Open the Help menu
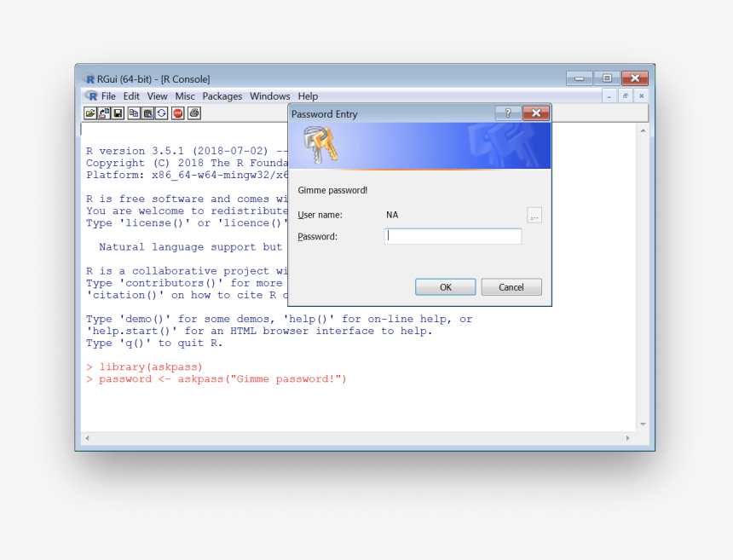This screenshot has width=733, height=560. [308, 96]
